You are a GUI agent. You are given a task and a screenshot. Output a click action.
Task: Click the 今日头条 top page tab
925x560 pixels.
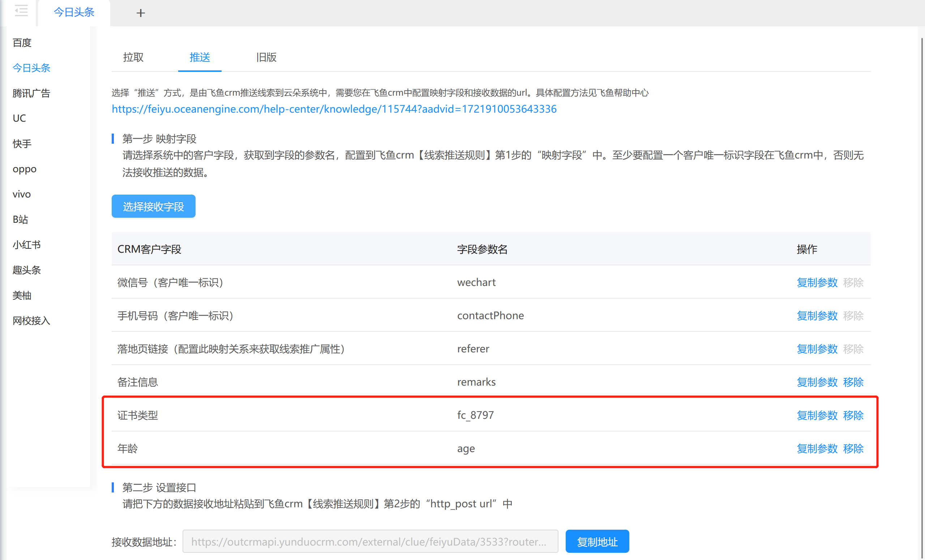point(74,12)
